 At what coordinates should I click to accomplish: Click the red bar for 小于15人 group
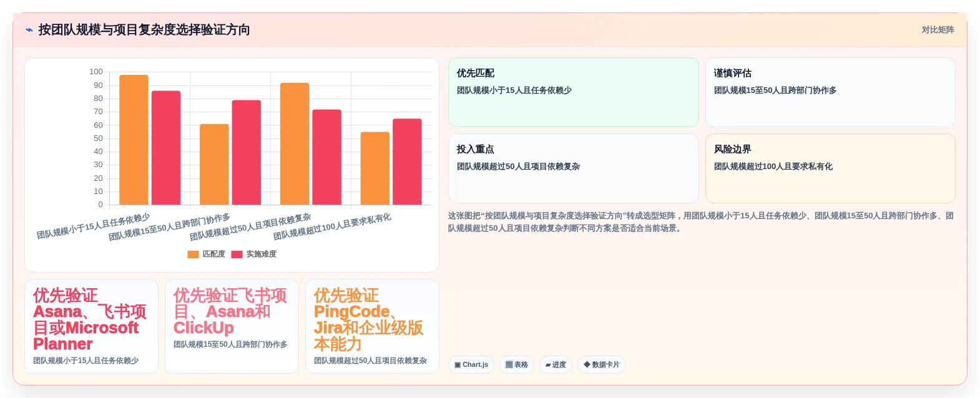coord(166,148)
